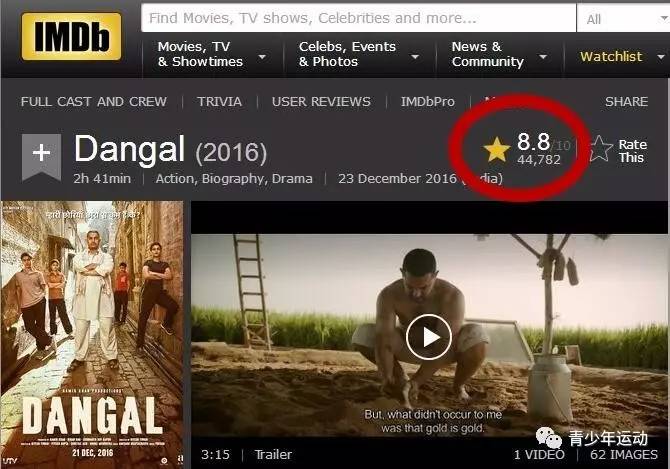Open Full Cast and Crew page
The height and width of the screenshot is (469, 670).
tap(94, 102)
